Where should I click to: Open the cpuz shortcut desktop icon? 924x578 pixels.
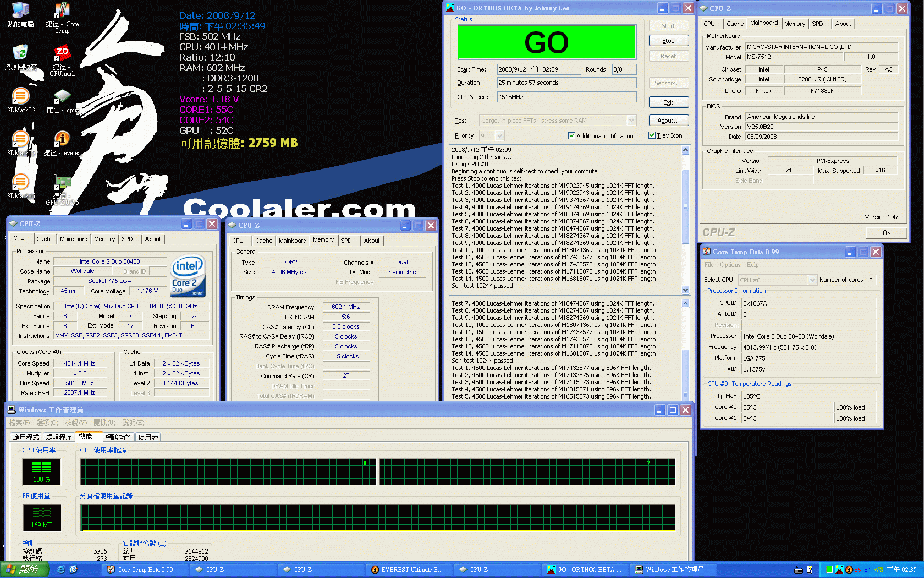62,101
